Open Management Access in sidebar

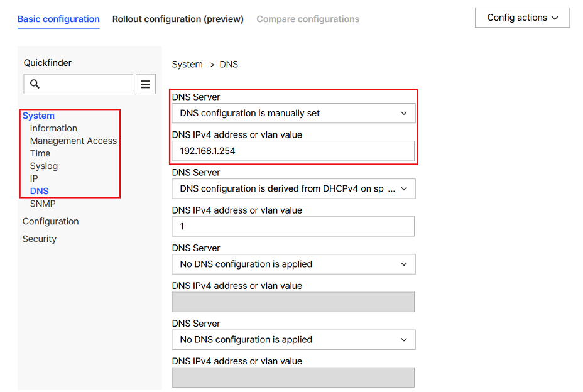pyautogui.click(x=74, y=141)
